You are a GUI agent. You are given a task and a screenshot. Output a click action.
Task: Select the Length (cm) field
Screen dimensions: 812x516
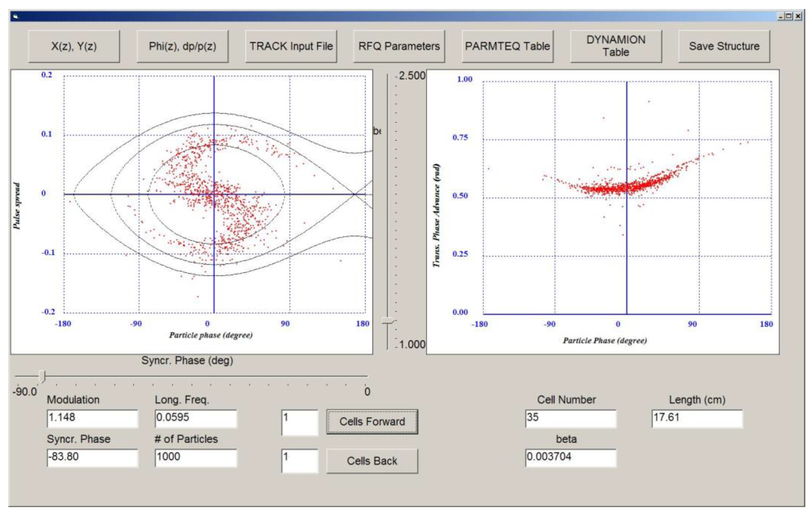click(697, 418)
